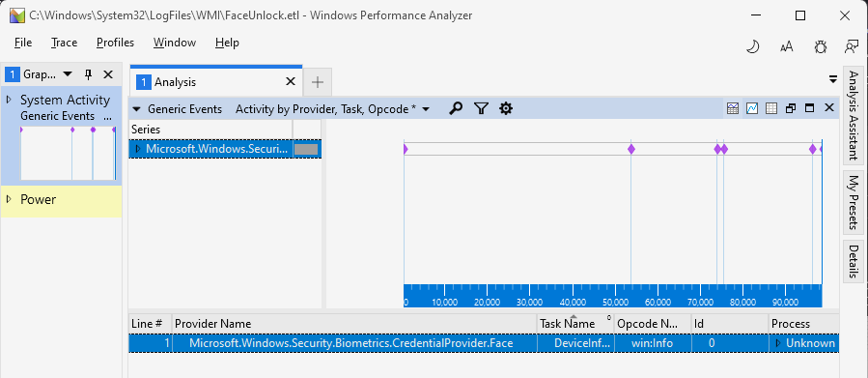Open the Activity by Provider preset dropdown
Viewport: 868px width, 378px height.
tap(332, 109)
